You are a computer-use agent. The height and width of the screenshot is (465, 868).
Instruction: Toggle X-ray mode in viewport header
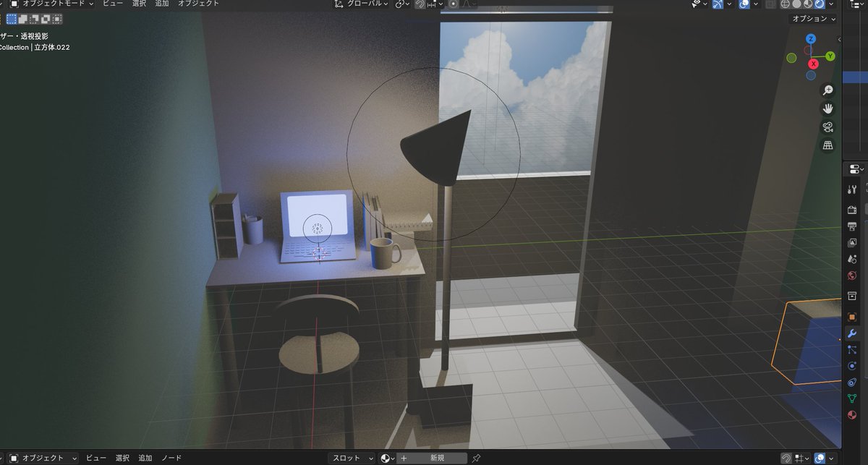[x=771, y=4]
